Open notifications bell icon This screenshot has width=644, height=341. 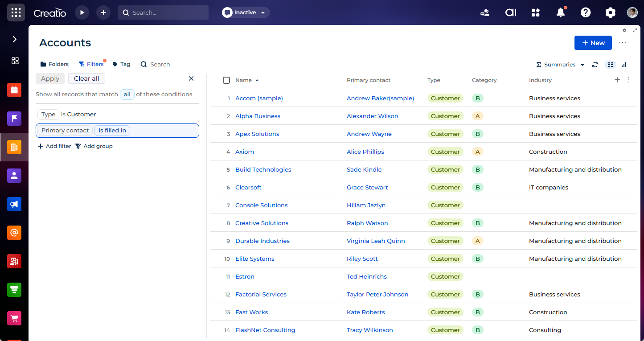tap(561, 12)
